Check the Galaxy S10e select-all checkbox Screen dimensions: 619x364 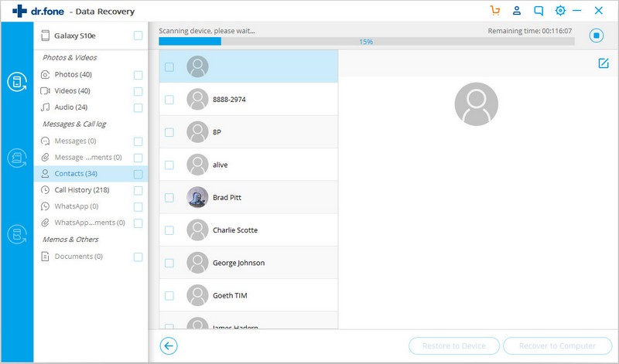(x=139, y=36)
